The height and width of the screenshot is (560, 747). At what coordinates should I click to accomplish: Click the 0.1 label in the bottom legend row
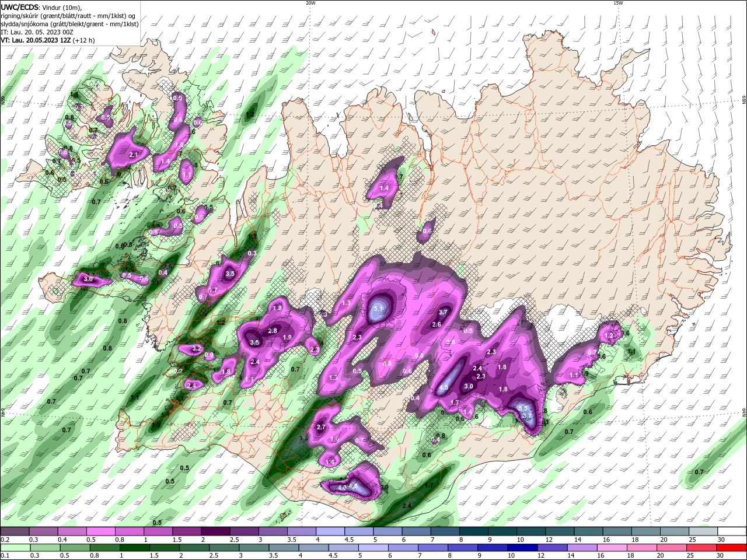click(5, 556)
